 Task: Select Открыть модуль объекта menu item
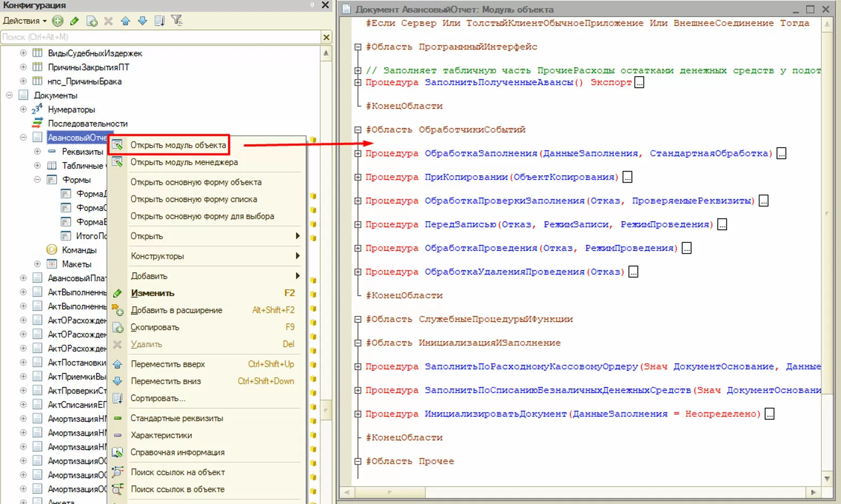pyautogui.click(x=178, y=145)
